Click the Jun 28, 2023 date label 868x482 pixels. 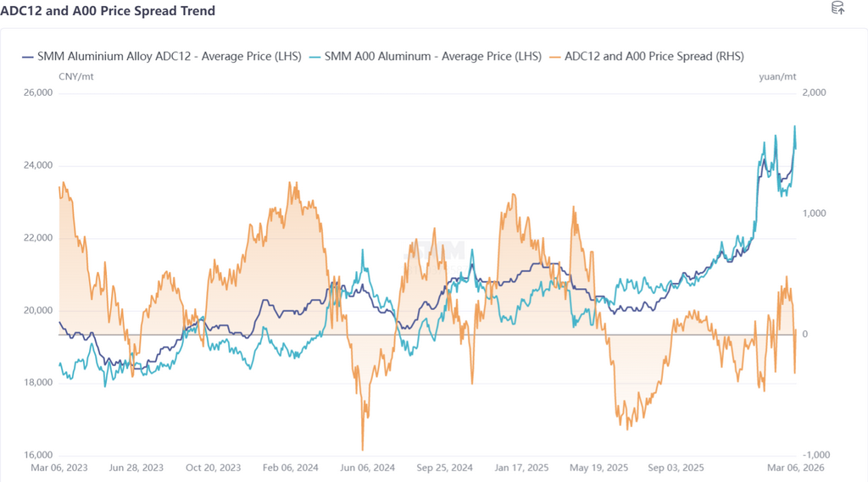(x=136, y=468)
